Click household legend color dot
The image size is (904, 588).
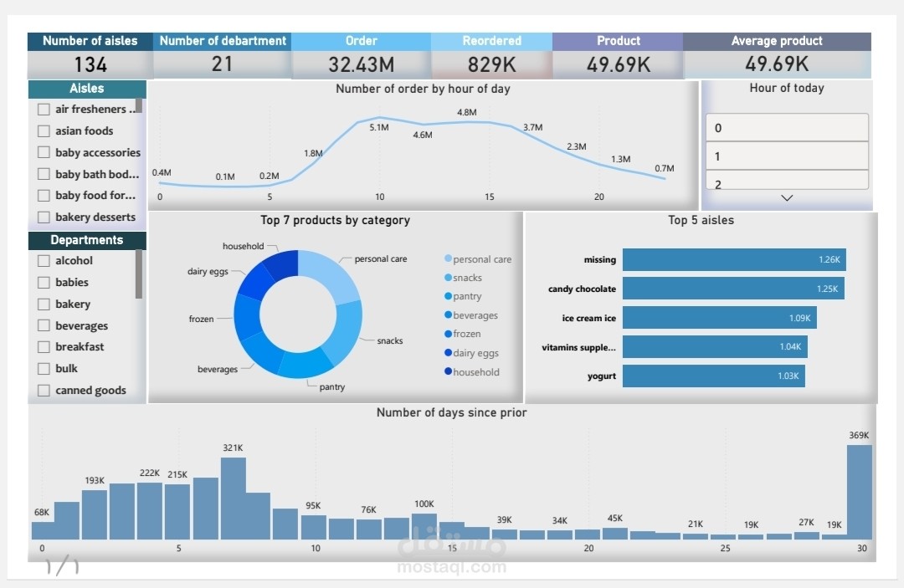[x=448, y=371]
